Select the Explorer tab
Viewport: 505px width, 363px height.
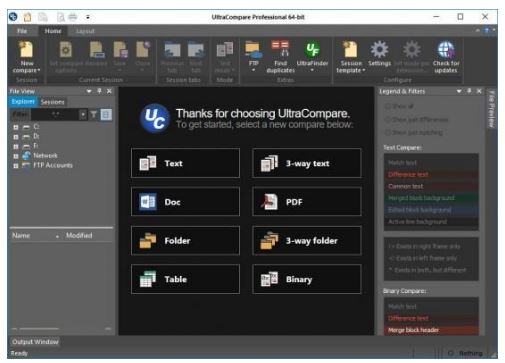(23, 102)
